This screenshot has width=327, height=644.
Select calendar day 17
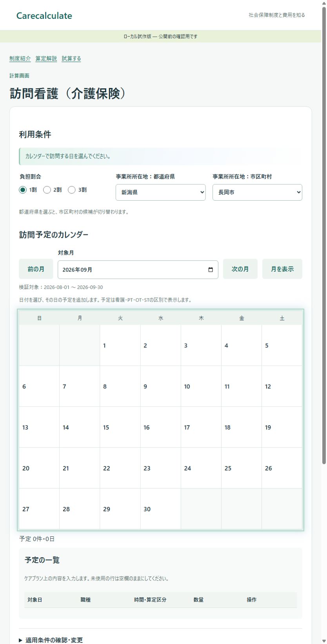click(x=201, y=427)
